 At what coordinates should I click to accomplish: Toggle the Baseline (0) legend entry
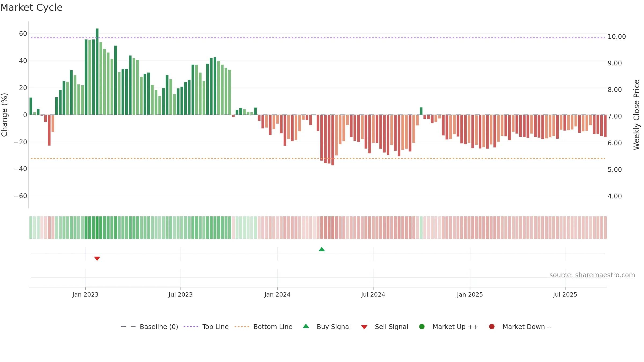point(149,327)
